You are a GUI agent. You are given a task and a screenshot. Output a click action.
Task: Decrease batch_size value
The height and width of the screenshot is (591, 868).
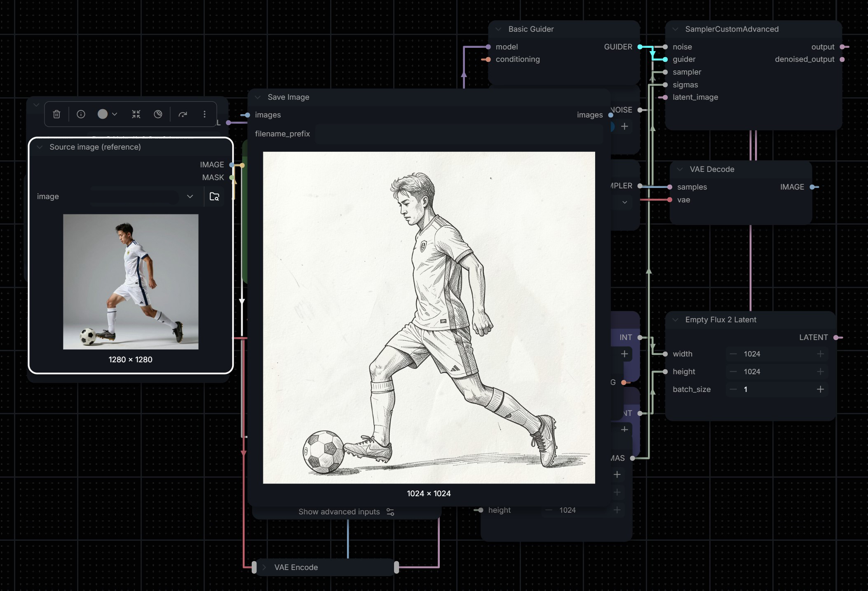[x=733, y=389]
